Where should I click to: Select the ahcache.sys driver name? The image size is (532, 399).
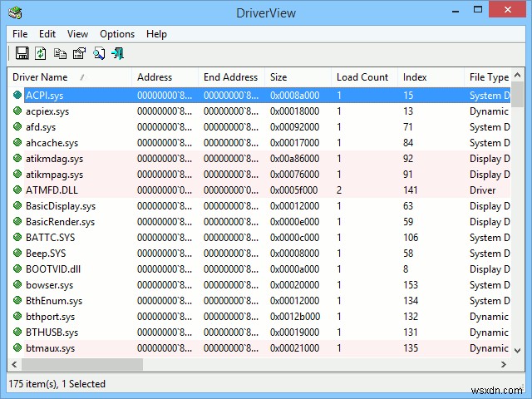pos(52,143)
